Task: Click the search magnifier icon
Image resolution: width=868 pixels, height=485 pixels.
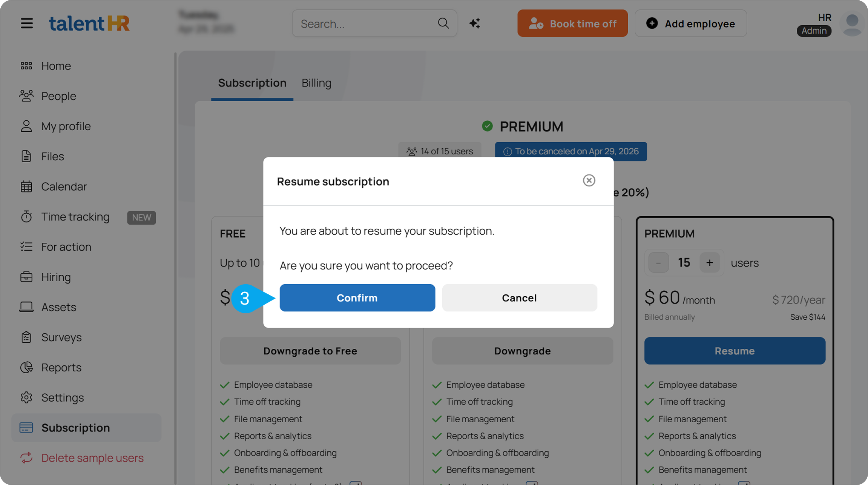Action: (443, 23)
